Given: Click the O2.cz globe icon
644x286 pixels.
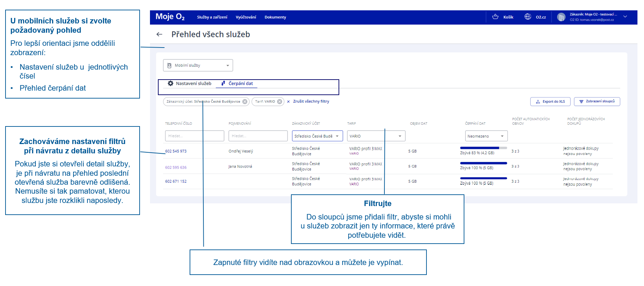Looking at the screenshot, I should tap(528, 17).
